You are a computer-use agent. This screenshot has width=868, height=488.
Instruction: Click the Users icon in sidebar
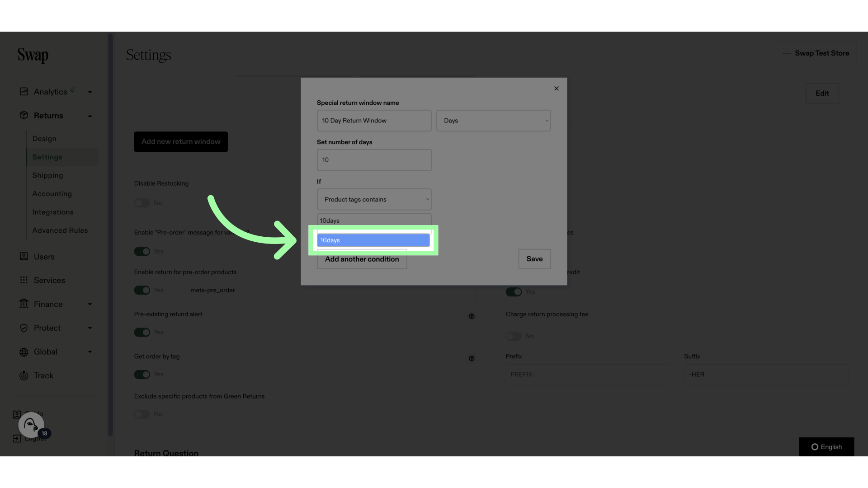click(24, 256)
